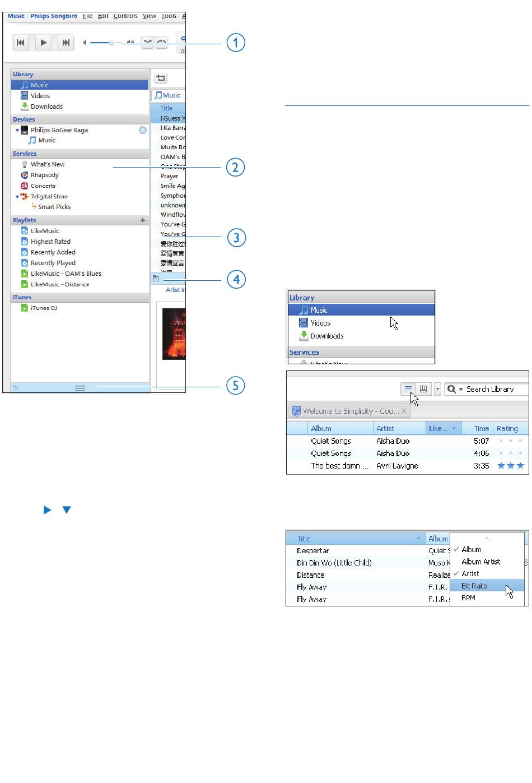The width and height of the screenshot is (532, 783).
Task: Switch to filter pane view button
Action: click(x=423, y=389)
